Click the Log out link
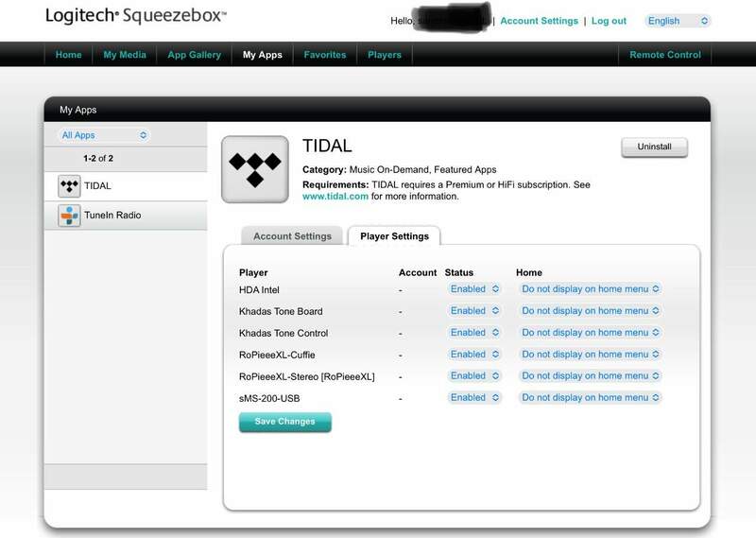Image resolution: width=756 pixels, height=538 pixels. (x=609, y=21)
